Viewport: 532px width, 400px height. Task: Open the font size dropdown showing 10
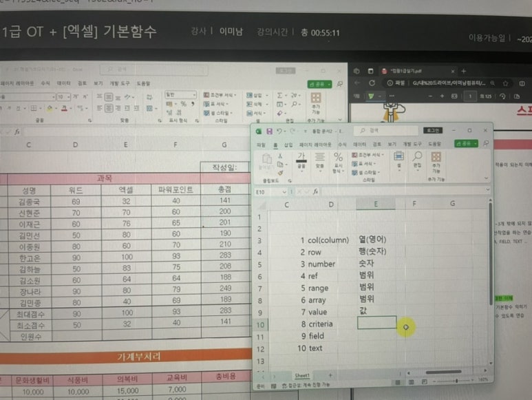pyautogui.click(x=67, y=97)
